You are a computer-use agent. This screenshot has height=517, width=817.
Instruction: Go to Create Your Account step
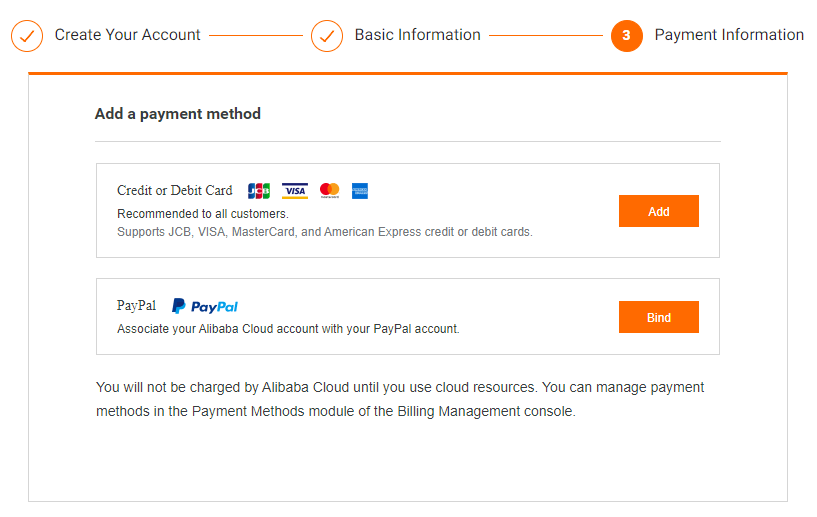[x=127, y=35]
